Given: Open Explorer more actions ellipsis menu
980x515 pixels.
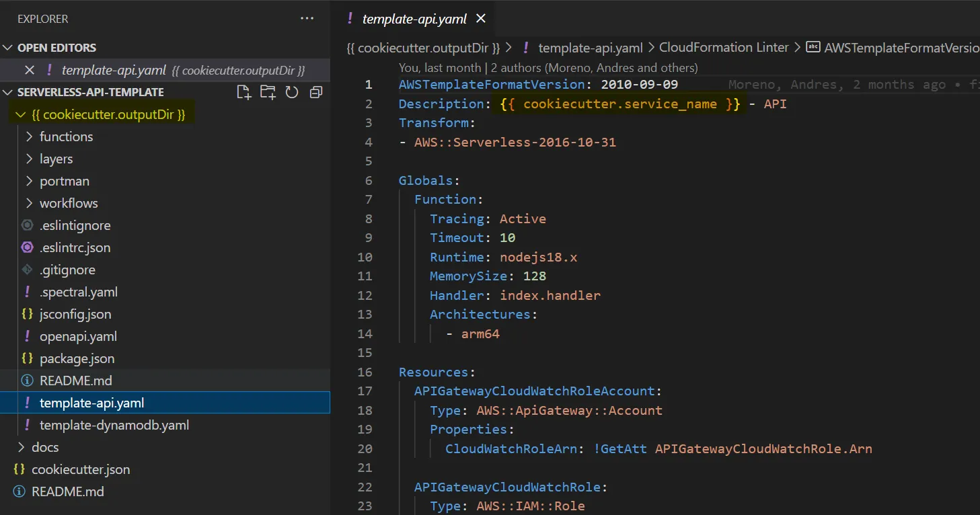Looking at the screenshot, I should click(307, 19).
